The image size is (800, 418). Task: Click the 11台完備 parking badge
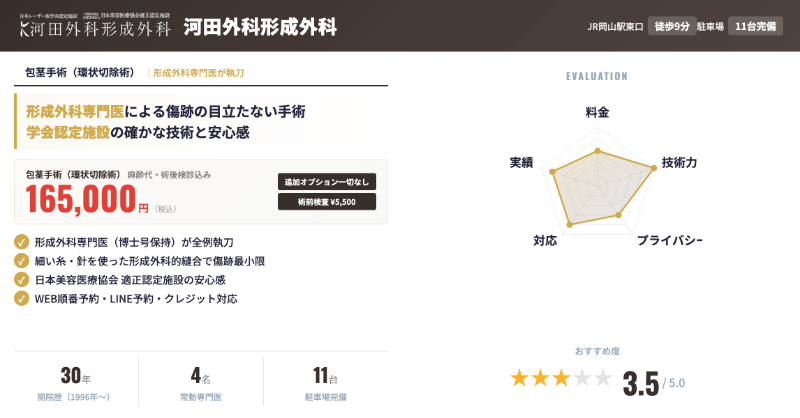pyautogui.click(x=755, y=27)
